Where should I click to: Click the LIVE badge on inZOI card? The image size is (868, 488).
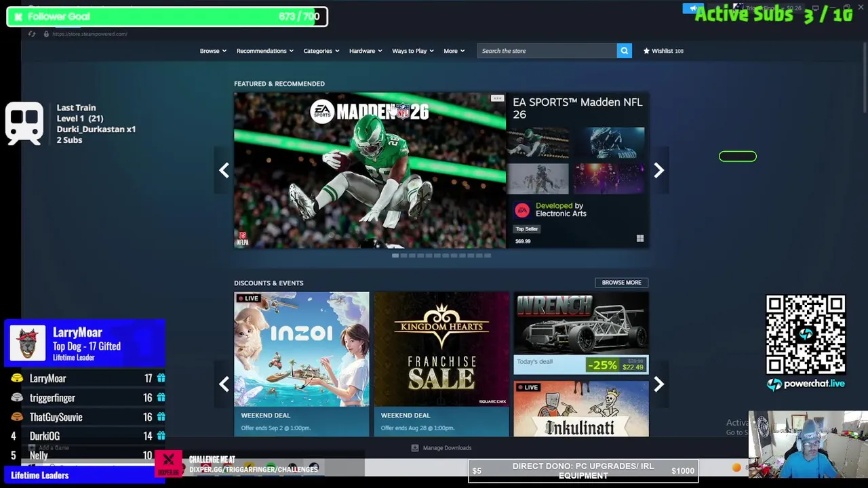pos(248,298)
